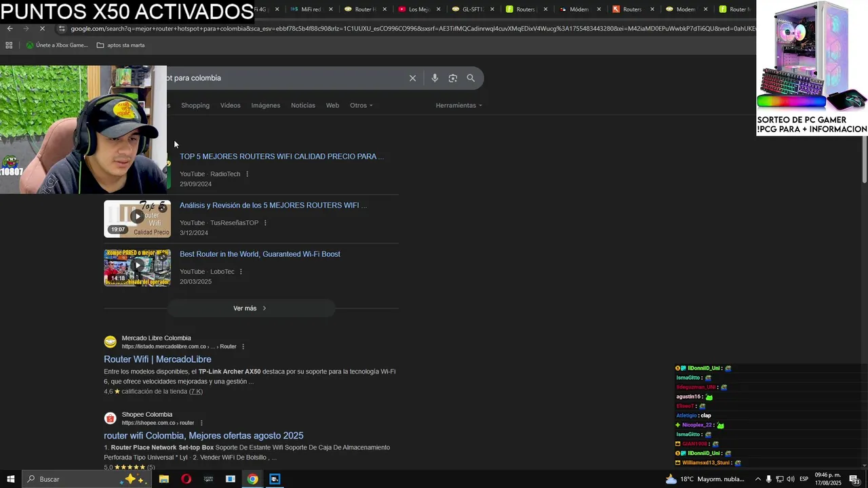Open more options for LoboTec video result

[241, 272]
